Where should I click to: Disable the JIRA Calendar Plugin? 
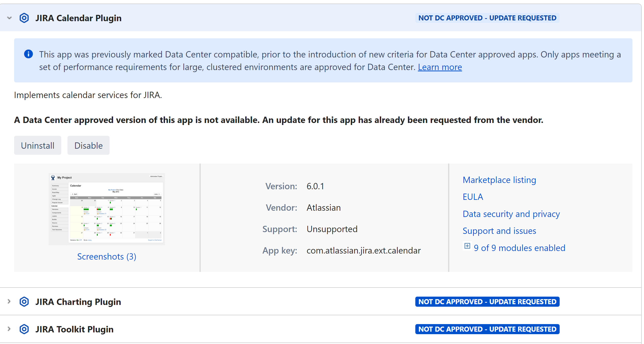pos(88,145)
